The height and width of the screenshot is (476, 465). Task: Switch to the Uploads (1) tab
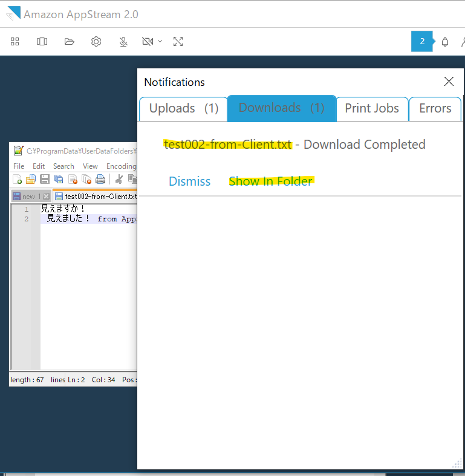coord(184,109)
